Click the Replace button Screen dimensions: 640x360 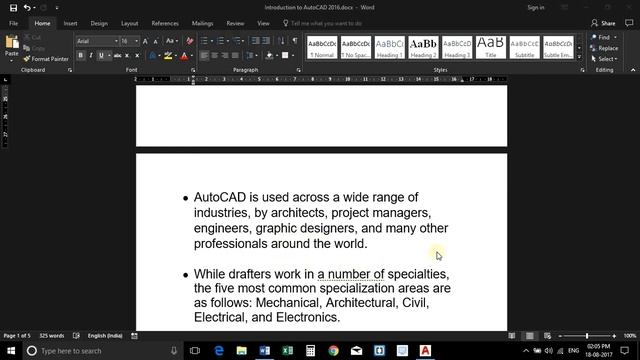click(x=604, y=48)
